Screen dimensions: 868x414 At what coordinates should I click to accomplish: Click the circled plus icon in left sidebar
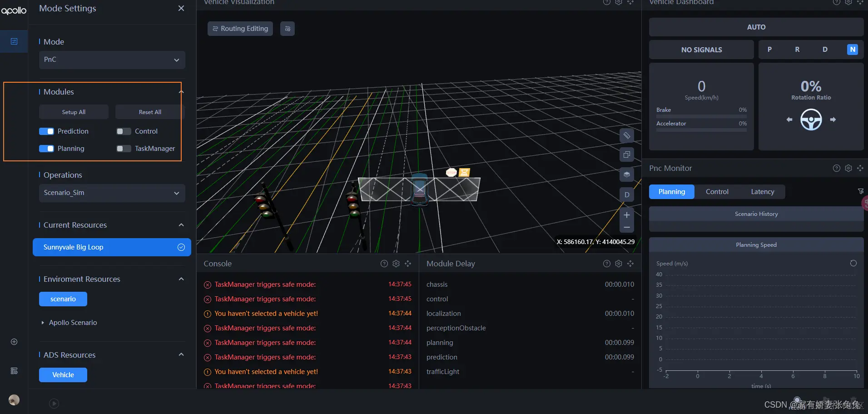pos(14,342)
